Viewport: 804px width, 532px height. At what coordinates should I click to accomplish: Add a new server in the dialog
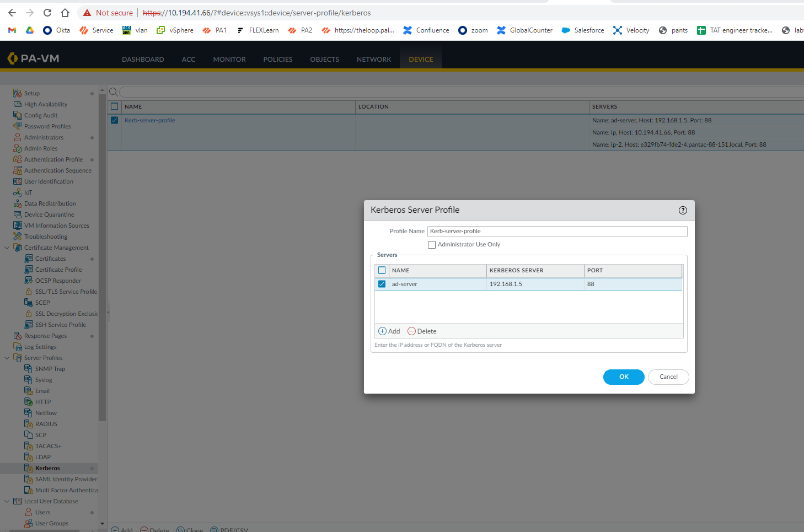(389, 331)
